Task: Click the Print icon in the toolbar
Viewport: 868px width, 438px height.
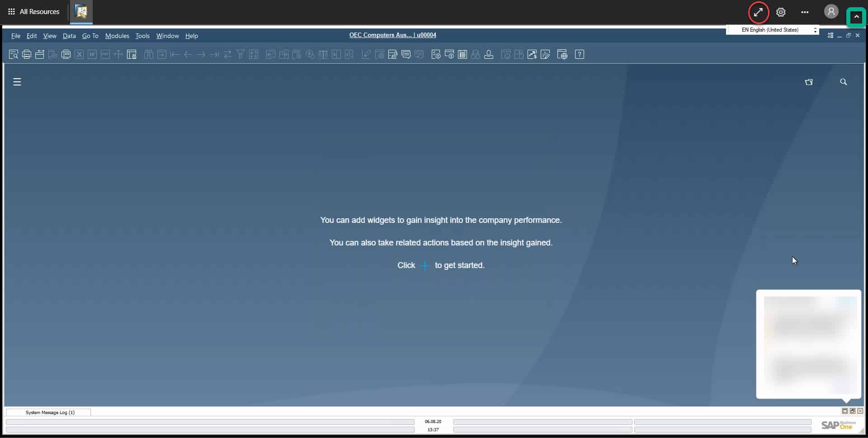Action: pos(27,55)
